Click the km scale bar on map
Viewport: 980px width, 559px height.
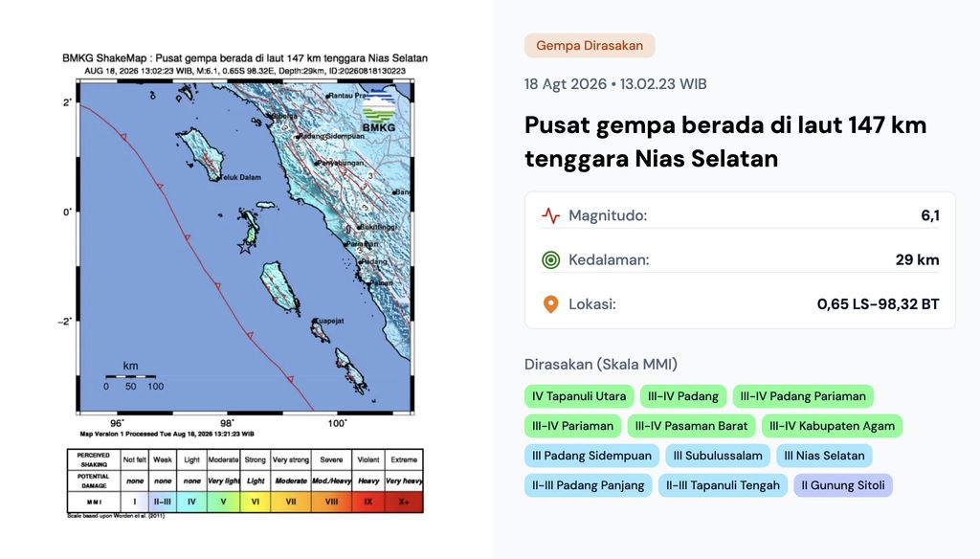[x=130, y=376]
